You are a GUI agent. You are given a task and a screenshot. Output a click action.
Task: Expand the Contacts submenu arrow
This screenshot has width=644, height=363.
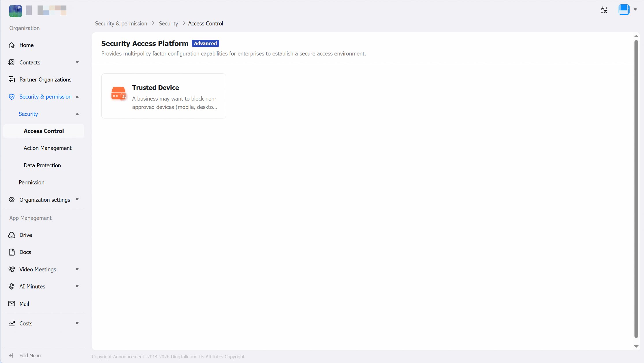[x=77, y=62]
